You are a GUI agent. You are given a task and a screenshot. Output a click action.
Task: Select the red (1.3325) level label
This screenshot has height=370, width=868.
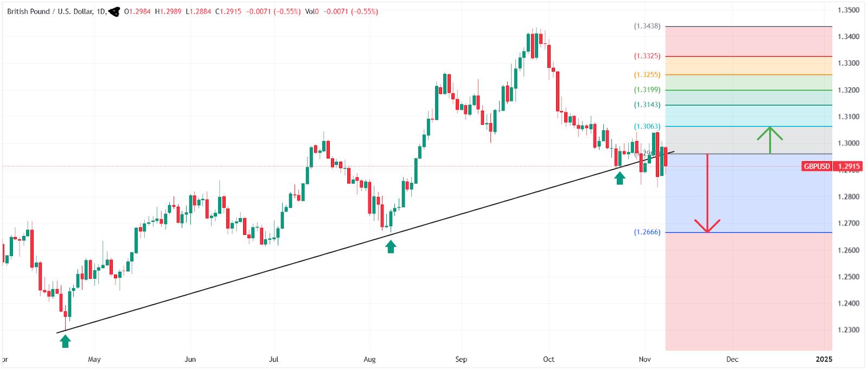click(x=647, y=56)
